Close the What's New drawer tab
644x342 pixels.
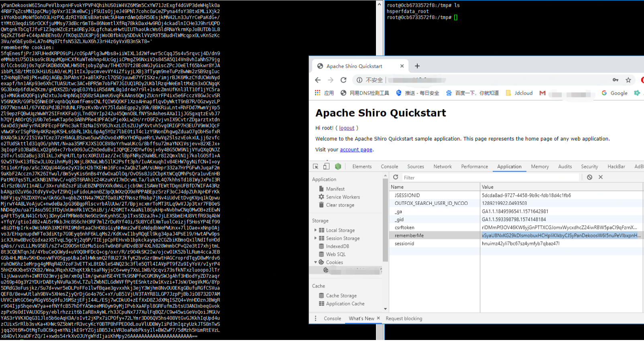(x=378, y=318)
